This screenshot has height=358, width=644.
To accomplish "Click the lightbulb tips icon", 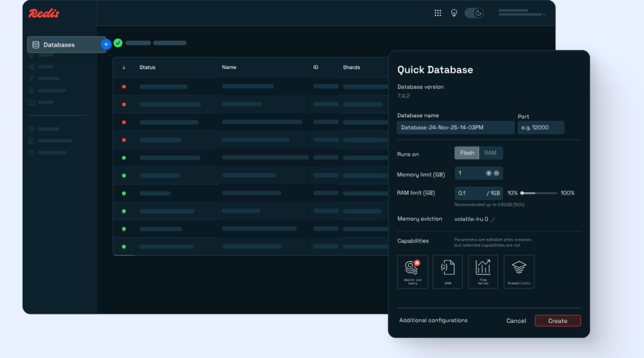I will coord(454,13).
